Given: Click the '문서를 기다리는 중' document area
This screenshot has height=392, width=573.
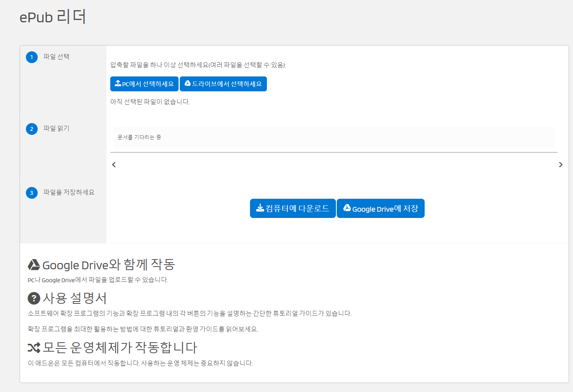Looking at the screenshot, I should pos(334,137).
